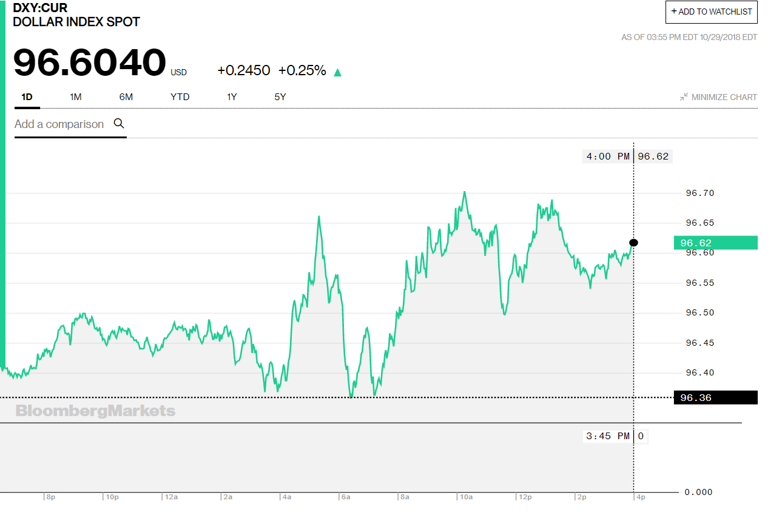Select the 6M time range

pyautogui.click(x=126, y=96)
